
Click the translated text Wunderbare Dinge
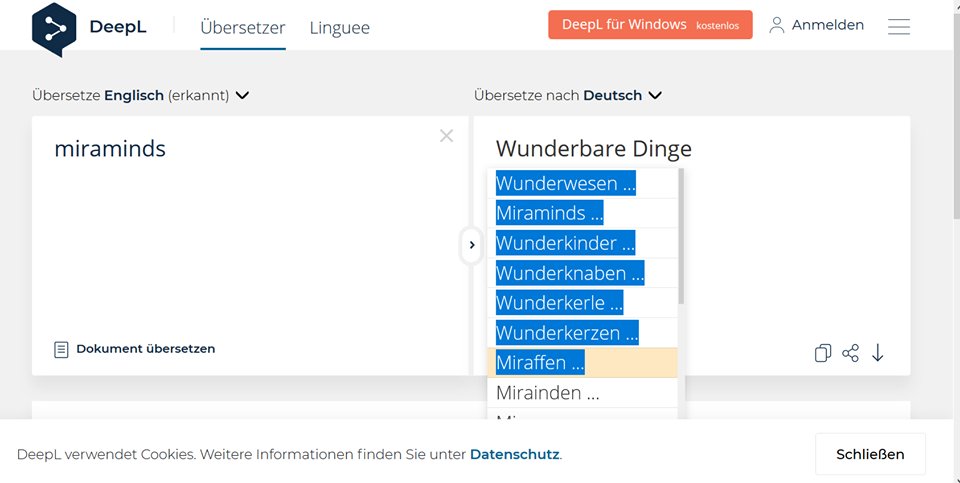point(593,148)
